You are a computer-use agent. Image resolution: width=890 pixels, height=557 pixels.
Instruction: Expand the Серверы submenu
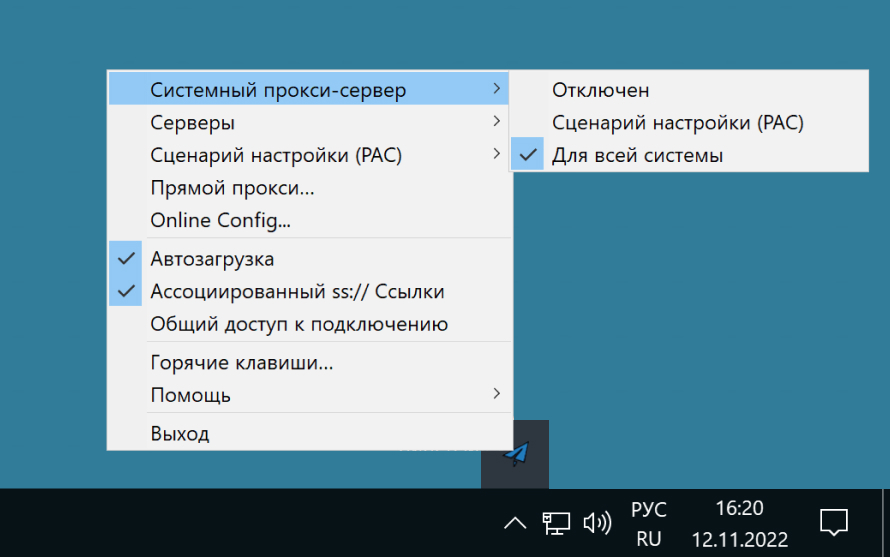tap(310, 122)
